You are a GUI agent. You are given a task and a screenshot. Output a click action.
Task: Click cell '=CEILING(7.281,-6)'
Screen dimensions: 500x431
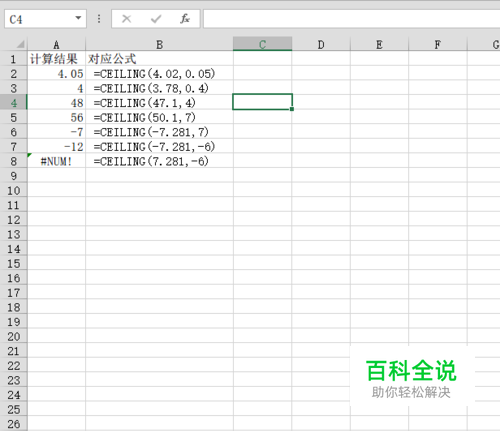[159, 161]
